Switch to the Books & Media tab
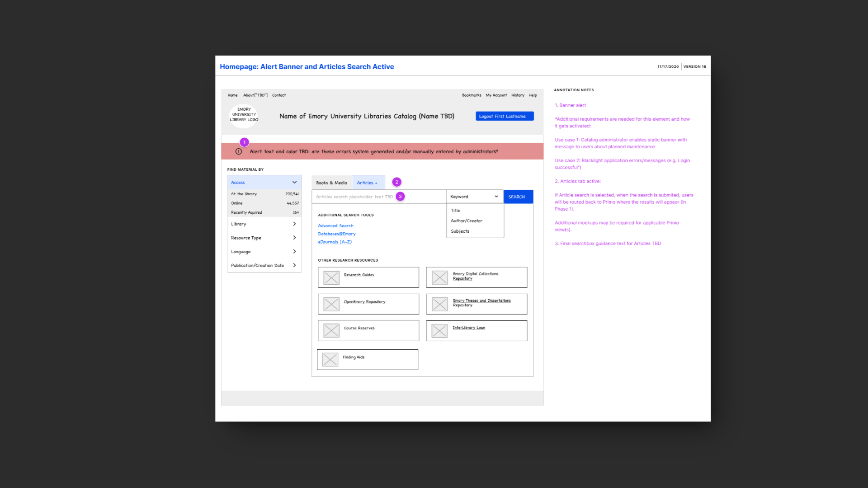 click(331, 183)
